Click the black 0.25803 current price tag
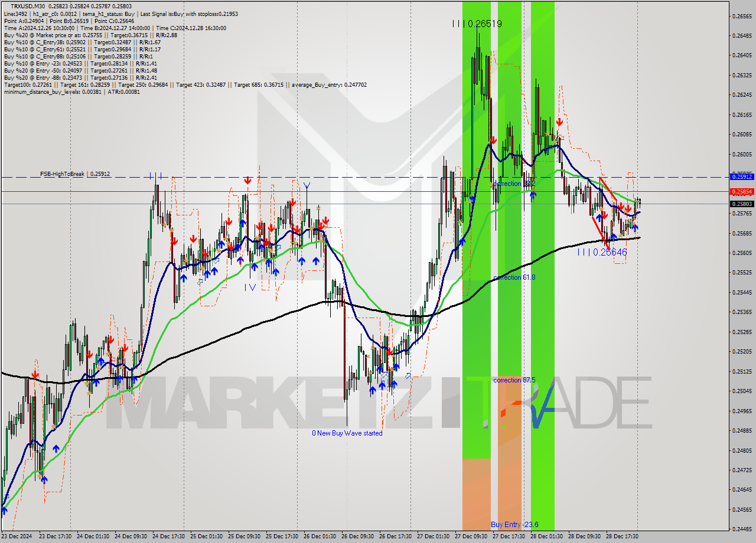This screenshot has width=756, height=543. pyautogui.click(x=742, y=204)
